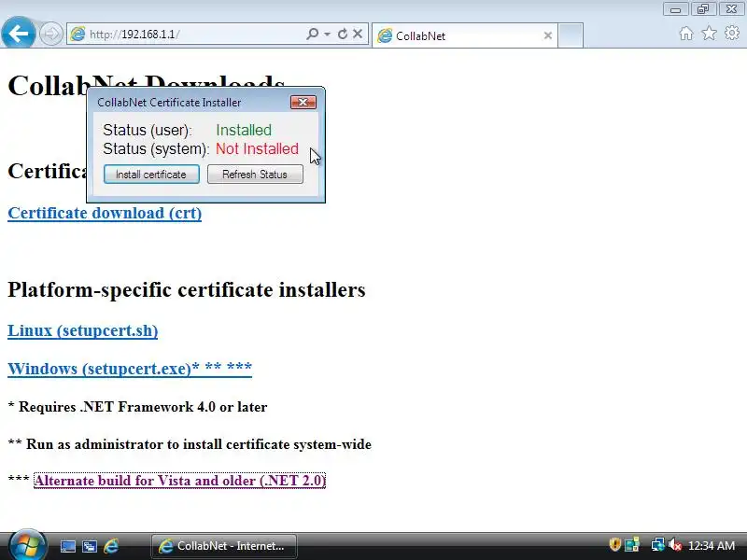Viewport: 747px width, 560px height.
Task: Select the CollabNet browser tab
Action: 464,35
